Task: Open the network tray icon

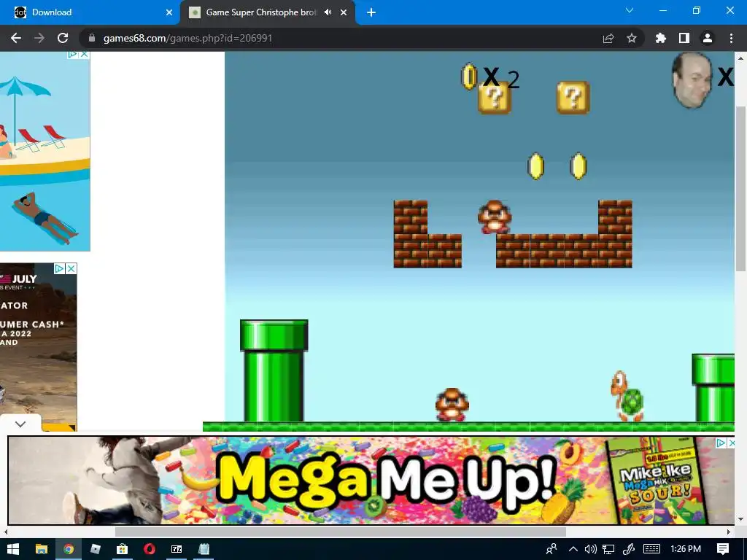Action: (608, 549)
